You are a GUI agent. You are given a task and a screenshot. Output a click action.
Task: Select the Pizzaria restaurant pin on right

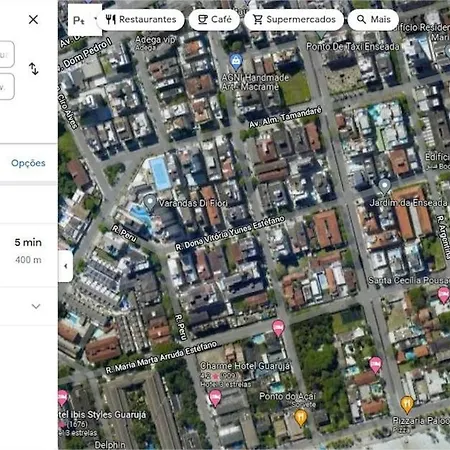pyautogui.click(x=407, y=404)
